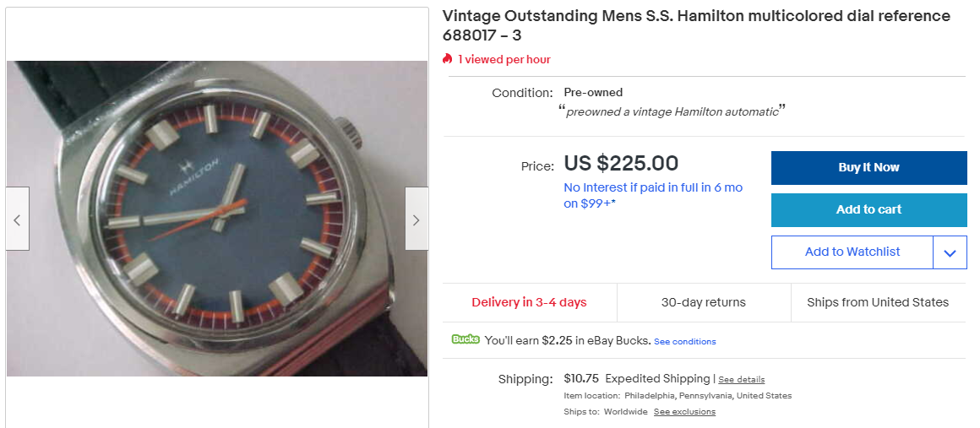Show the previous watch photo
Screen dimensions: 980x428
[17, 219]
